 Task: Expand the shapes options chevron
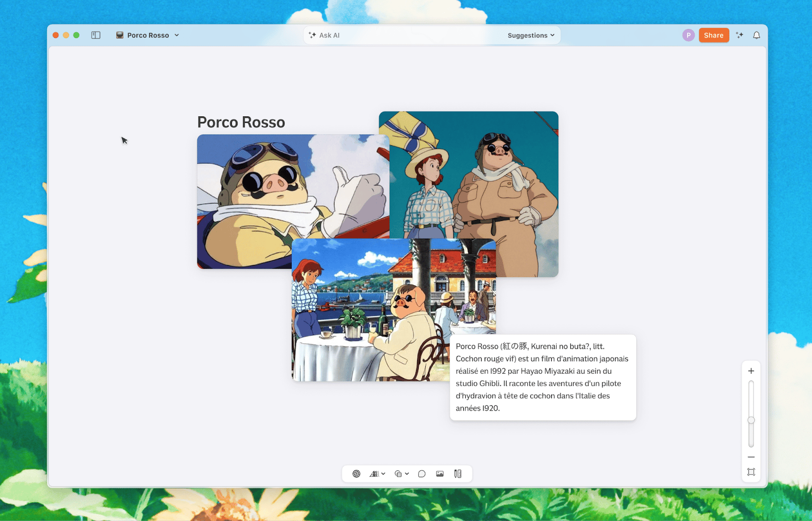point(407,474)
